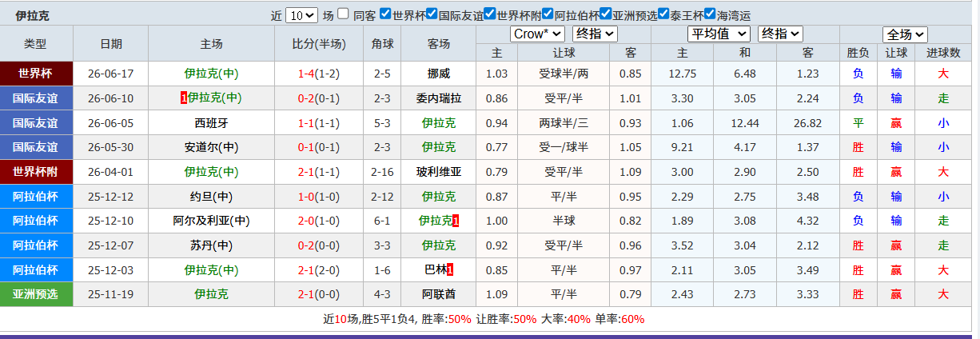This screenshot has width=980, height=339.
Task: Open the 2-1(1-1) score link versus 玻利维亚
Action: click(x=318, y=172)
